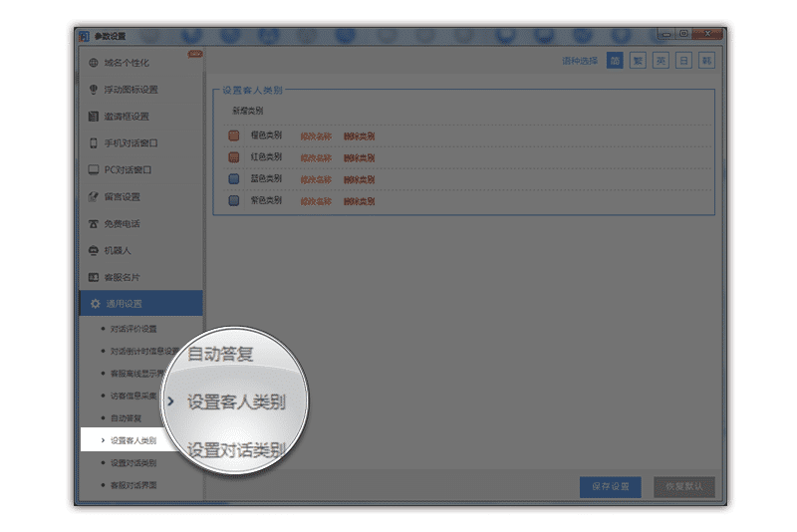The height and width of the screenshot is (532, 797).
Task: Click 删除类别 for 紫色类别
Action: [359, 201]
